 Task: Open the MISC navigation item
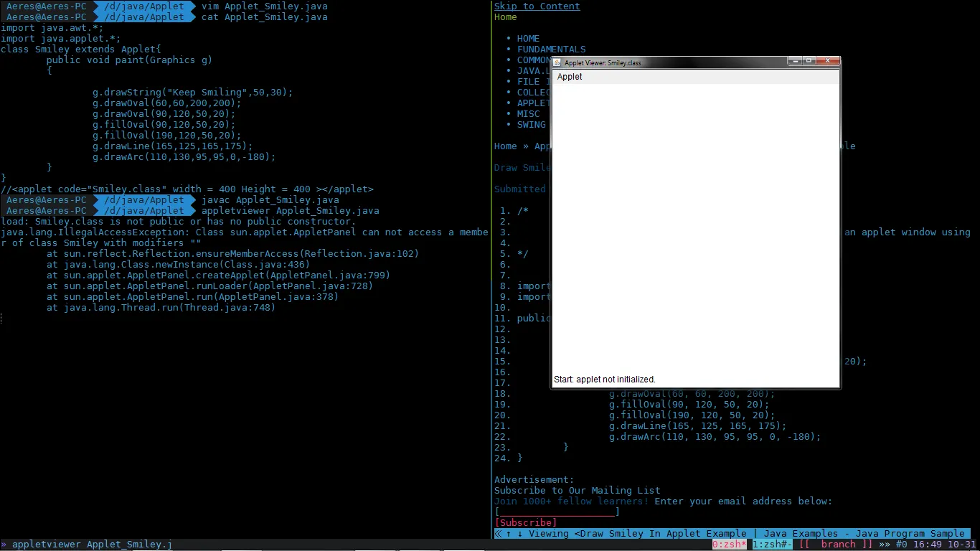coord(529,114)
